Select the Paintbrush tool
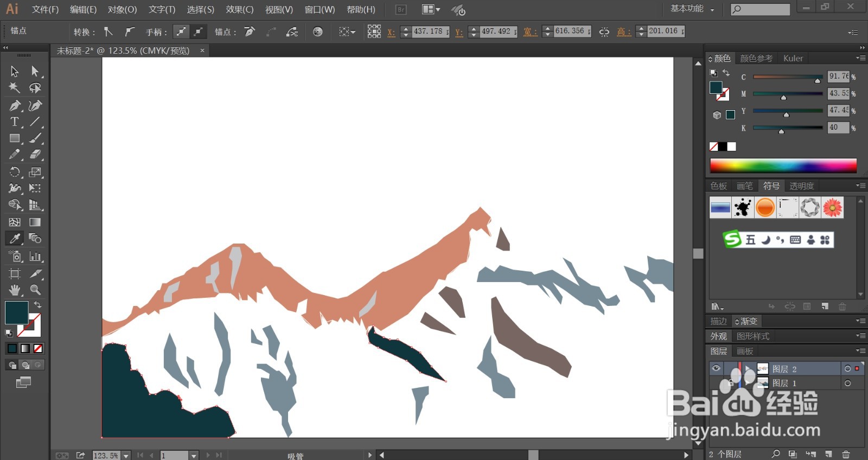 [35, 138]
